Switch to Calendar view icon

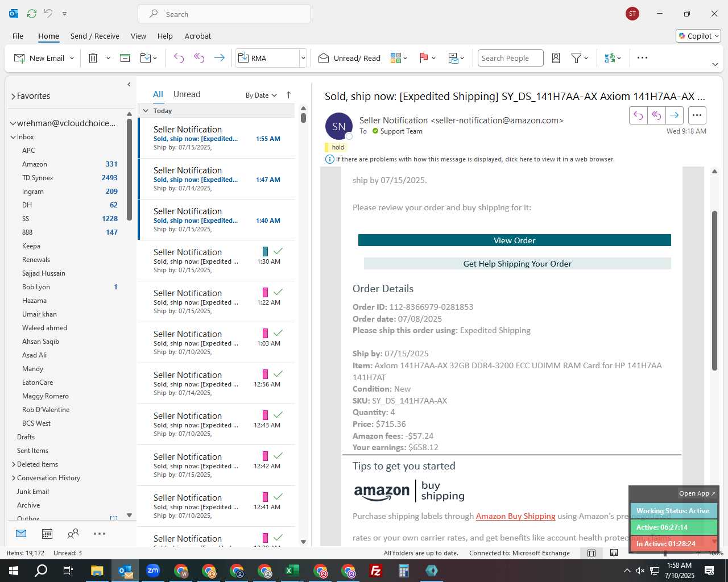pos(47,534)
